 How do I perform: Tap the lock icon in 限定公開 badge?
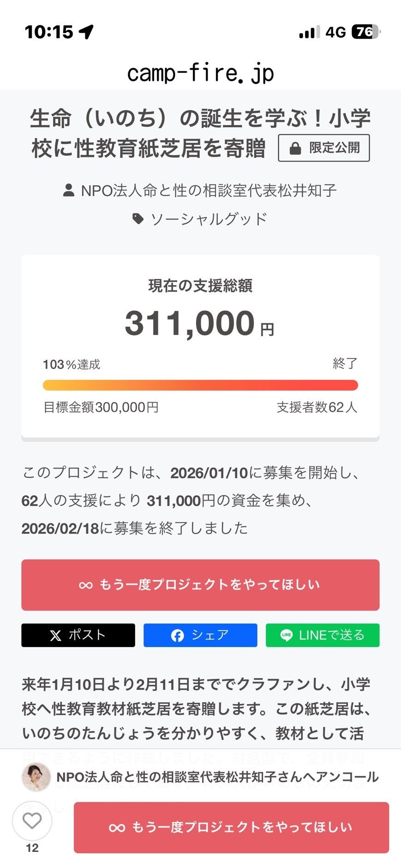[295, 149]
